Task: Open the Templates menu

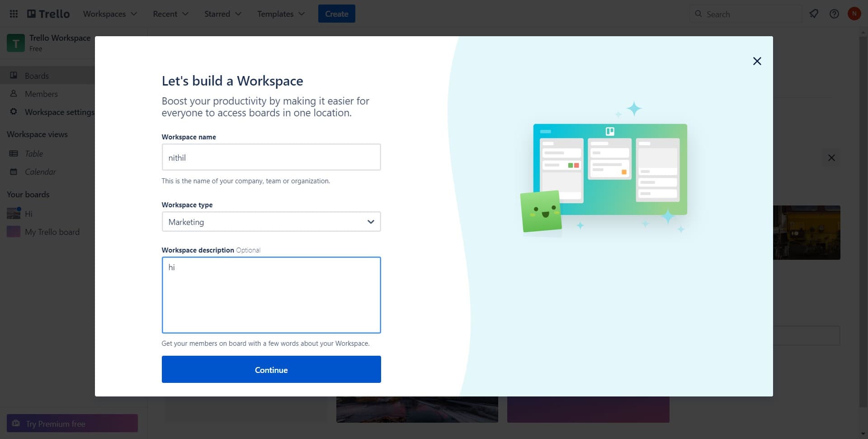Action: 280,14
